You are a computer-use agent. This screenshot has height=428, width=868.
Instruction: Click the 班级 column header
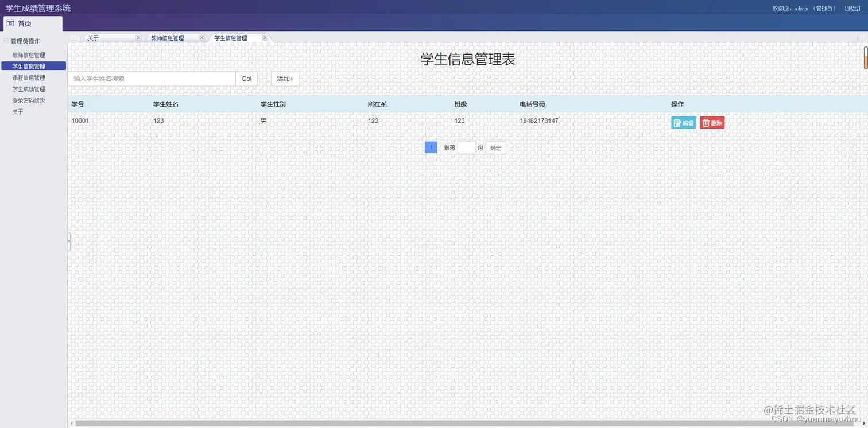[x=460, y=104]
